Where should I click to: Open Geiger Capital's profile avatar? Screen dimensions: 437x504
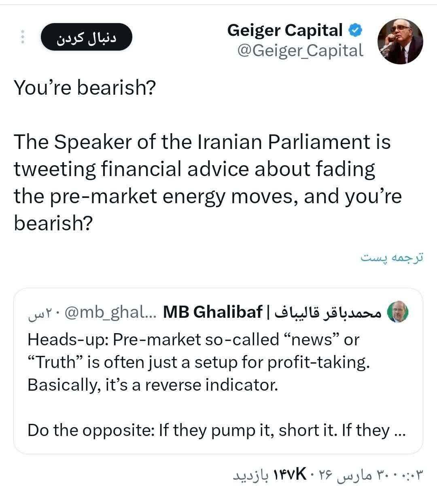click(400, 41)
